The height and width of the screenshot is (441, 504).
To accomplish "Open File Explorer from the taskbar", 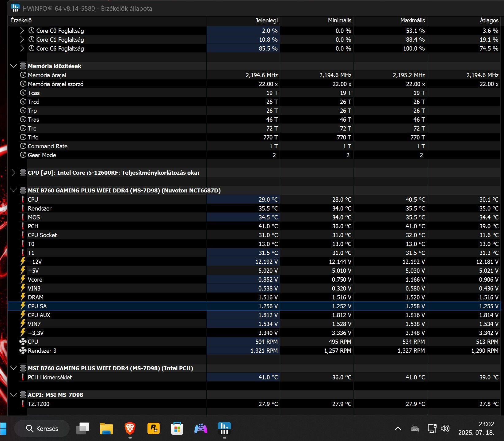I will coord(106,428).
